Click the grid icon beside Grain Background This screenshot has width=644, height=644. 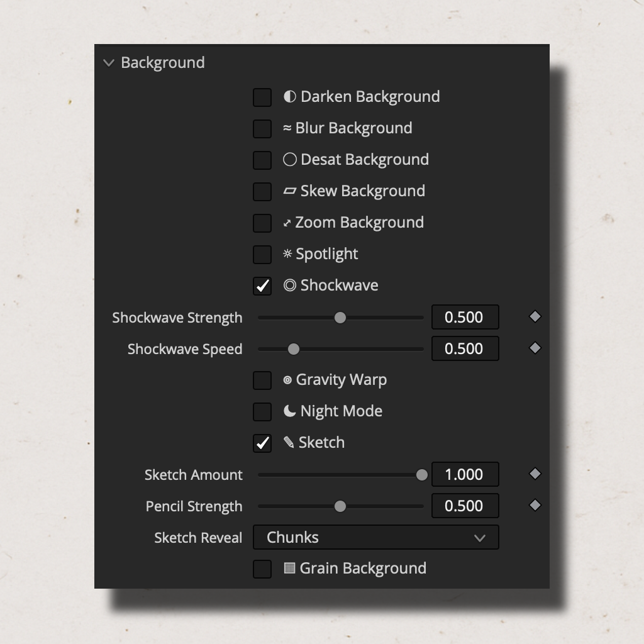tap(289, 569)
